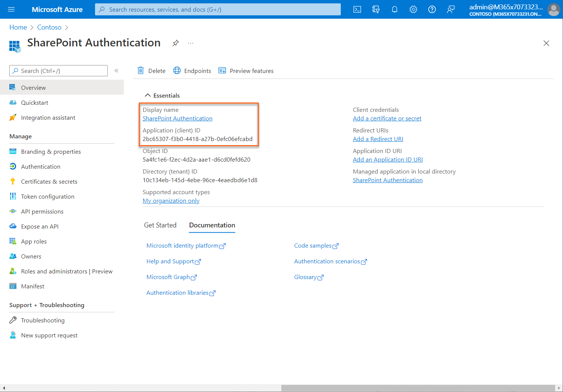Click the Search resources input field
Screen dimensions: 563x392
tap(217, 9)
